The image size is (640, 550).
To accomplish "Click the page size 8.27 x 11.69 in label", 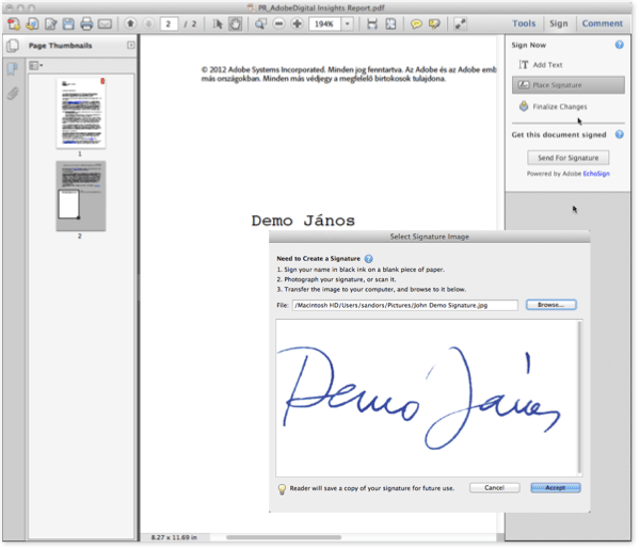I will click(174, 537).
